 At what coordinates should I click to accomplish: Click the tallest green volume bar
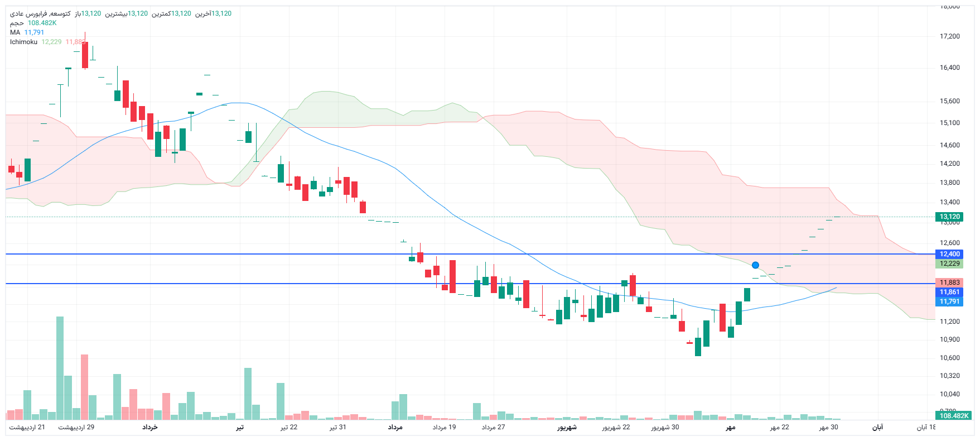pos(60,367)
